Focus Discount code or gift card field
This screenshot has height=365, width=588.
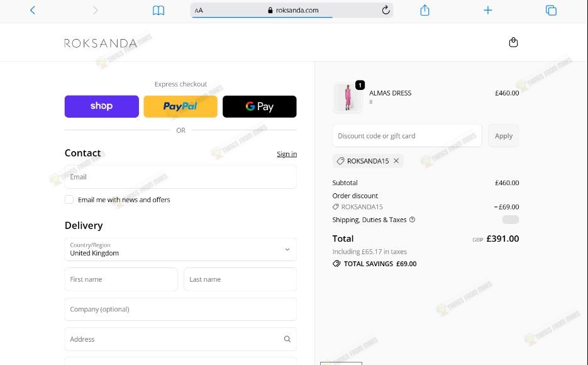click(407, 136)
